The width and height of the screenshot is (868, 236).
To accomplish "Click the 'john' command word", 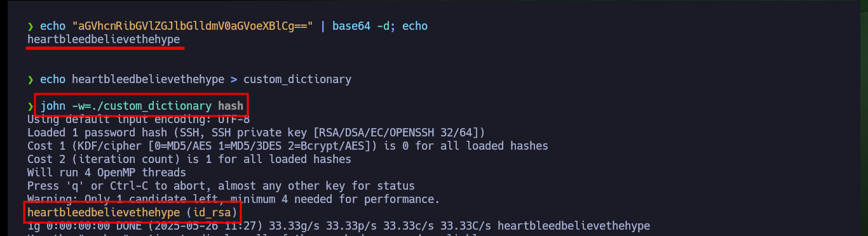I will coord(53,105).
